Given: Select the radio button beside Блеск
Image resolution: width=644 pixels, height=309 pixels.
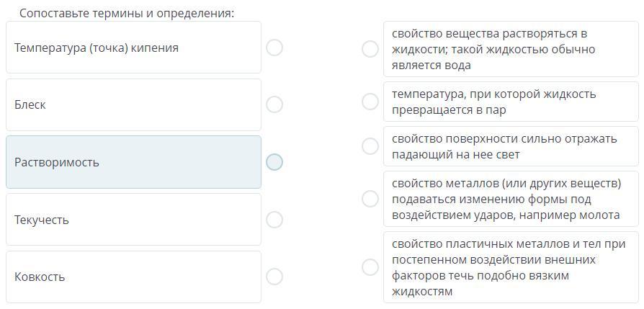Looking at the screenshot, I should 274,104.
